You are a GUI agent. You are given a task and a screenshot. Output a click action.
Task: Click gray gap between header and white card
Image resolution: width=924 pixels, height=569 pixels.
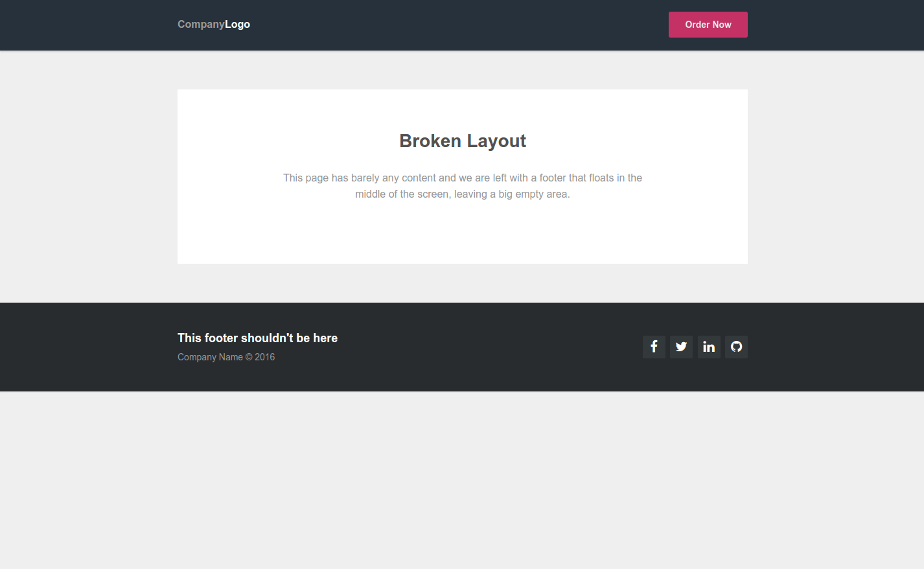click(x=462, y=70)
